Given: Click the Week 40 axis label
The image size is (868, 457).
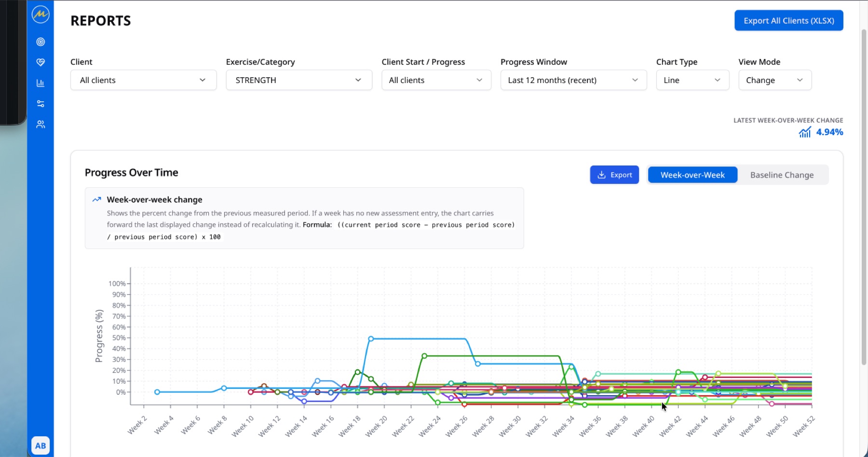Looking at the screenshot, I should [x=644, y=426].
